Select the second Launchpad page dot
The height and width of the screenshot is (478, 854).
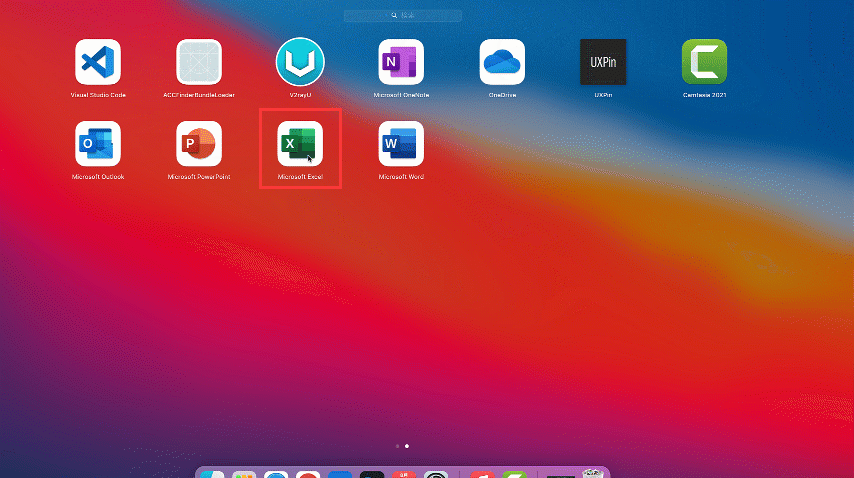(407, 445)
